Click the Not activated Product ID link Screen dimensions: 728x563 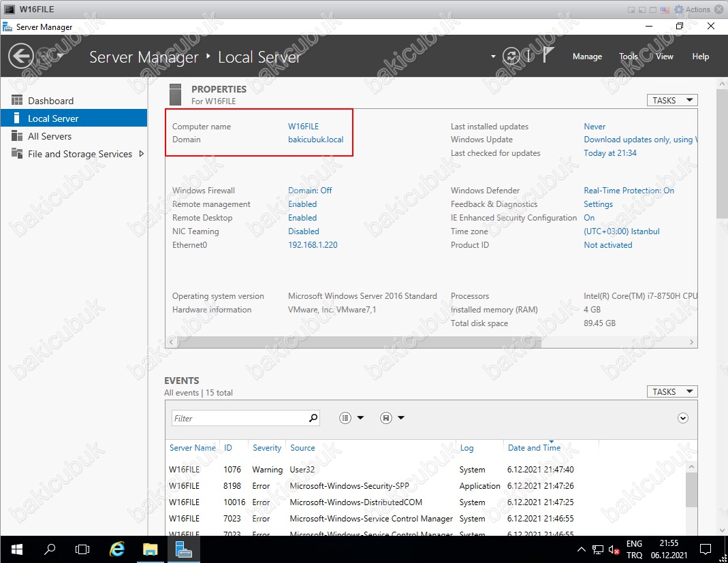coord(607,244)
